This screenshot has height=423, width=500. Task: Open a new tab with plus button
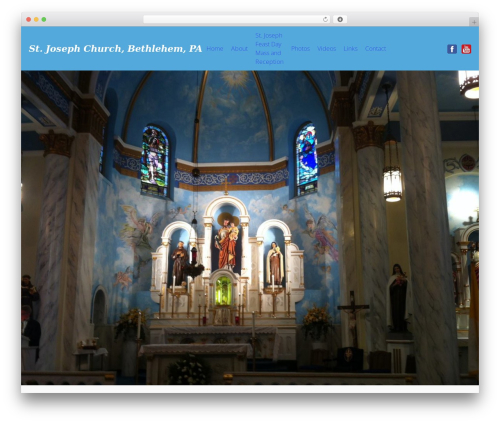474,22
